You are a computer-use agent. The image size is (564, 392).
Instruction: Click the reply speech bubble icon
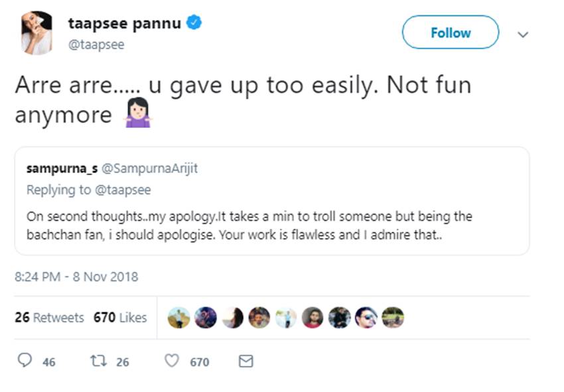(x=25, y=361)
